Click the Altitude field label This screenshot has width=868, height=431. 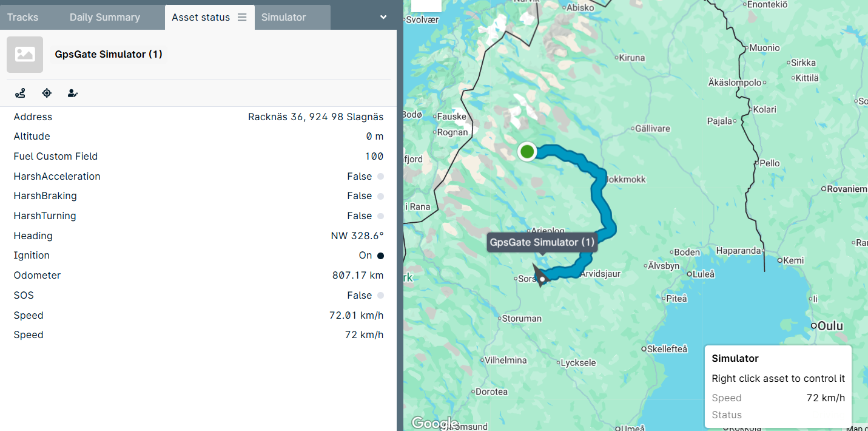[32, 137]
